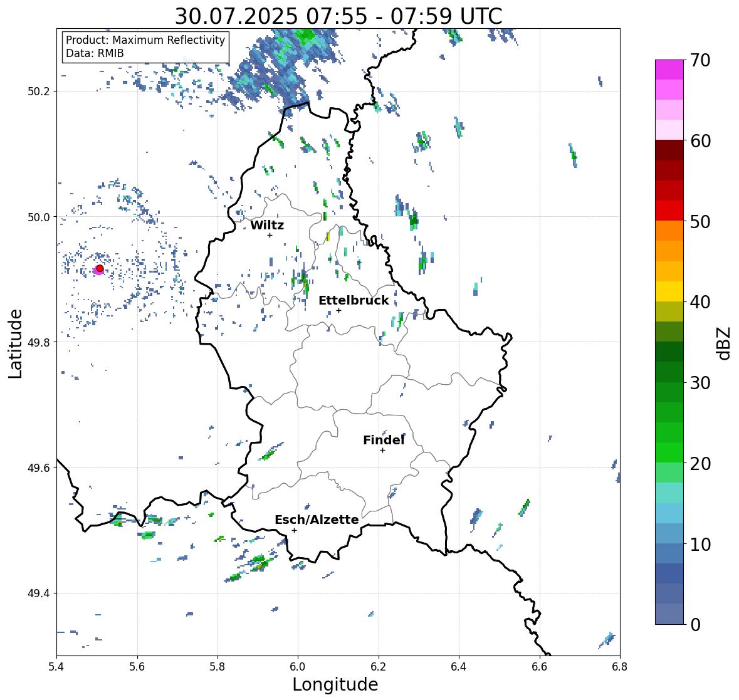Click the 50.2 latitude tick label
The image size is (739, 700).
(39, 91)
